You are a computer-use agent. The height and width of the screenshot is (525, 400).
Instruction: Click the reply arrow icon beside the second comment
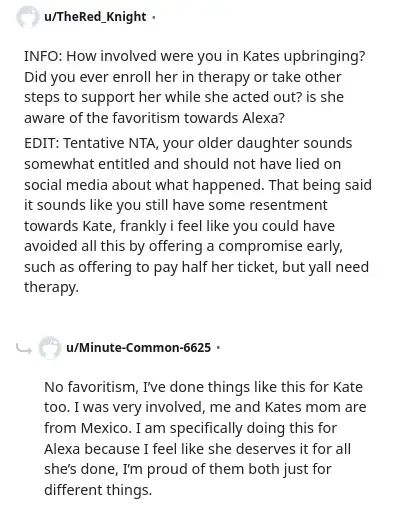[24, 349]
